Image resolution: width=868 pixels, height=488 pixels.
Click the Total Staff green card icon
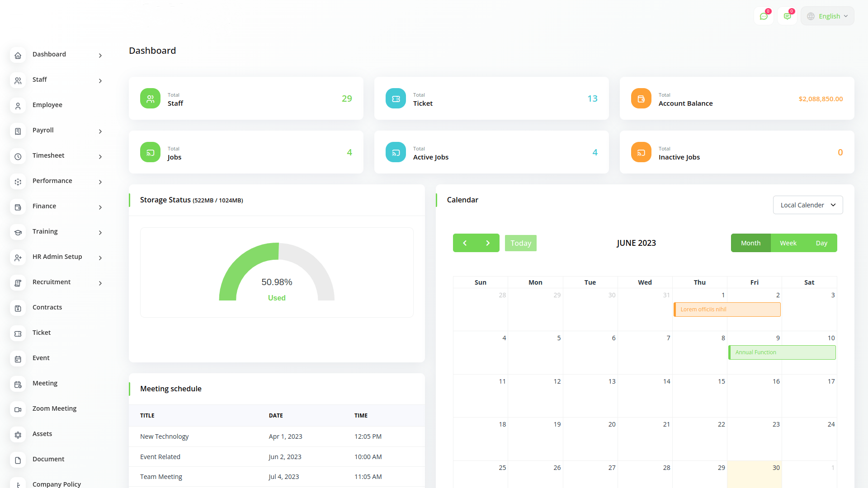pyautogui.click(x=150, y=99)
